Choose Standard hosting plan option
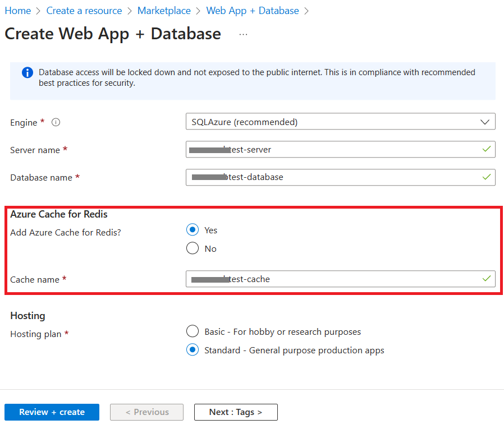The image size is (504, 429). click(x=193, y=350)
